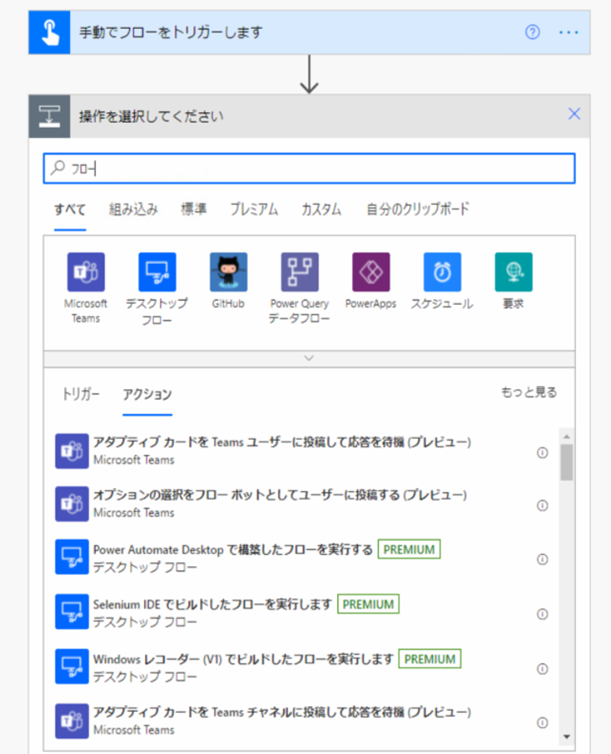Click Teams icon beside Teams チャネル action
Image resolution: width=611 pixels, height=754 pixels.
coord(72,721)
